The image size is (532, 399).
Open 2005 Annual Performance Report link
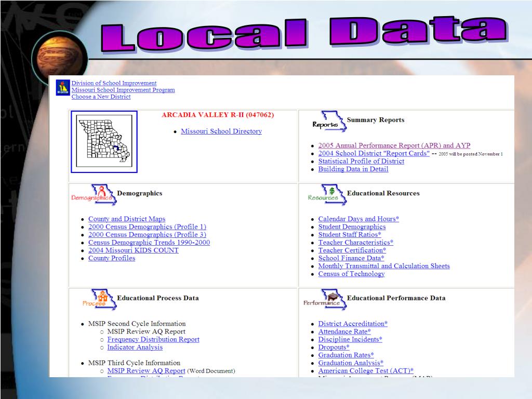[x=394, y=145]
